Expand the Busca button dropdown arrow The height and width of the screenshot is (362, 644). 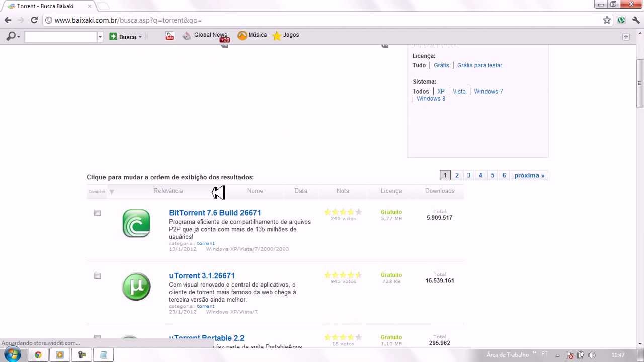[140, 37]
